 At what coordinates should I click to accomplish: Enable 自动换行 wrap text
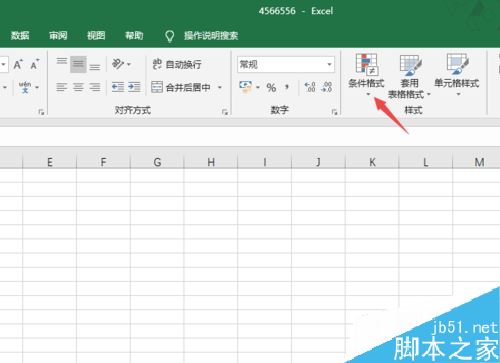click(x=177, y=64)
